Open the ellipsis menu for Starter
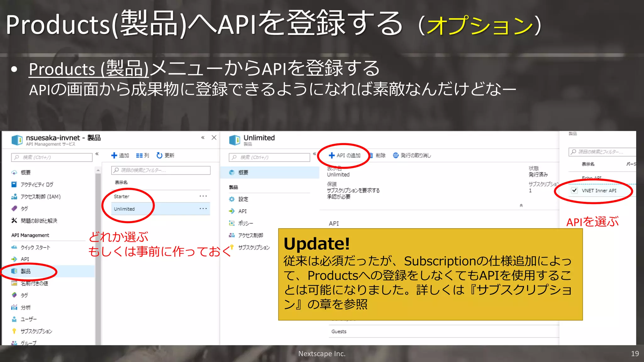 coord(203,196)
